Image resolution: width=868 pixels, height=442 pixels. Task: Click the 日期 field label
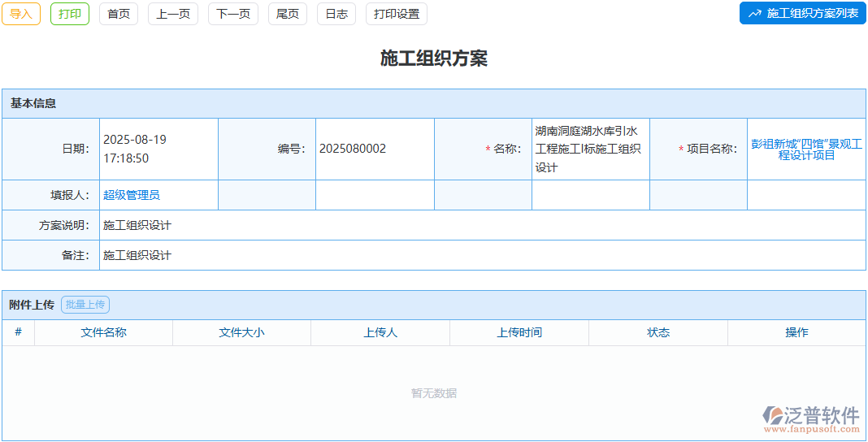click(x=76, y=149)
